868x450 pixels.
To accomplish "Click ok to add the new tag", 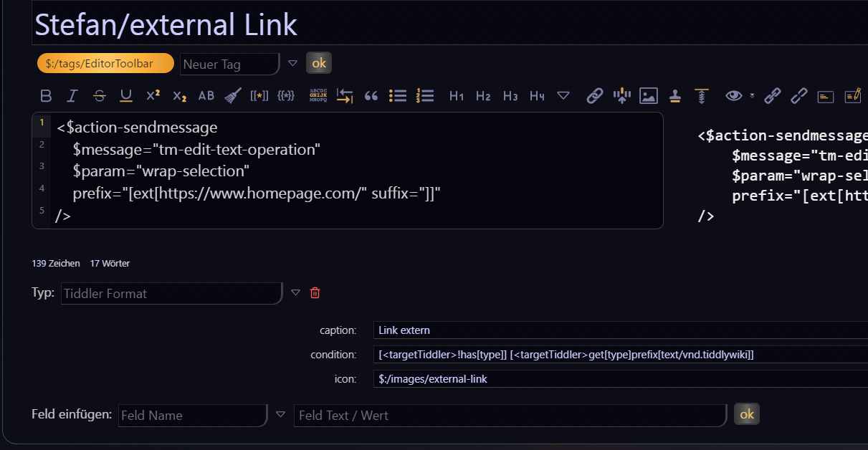I will pos(319,63).
